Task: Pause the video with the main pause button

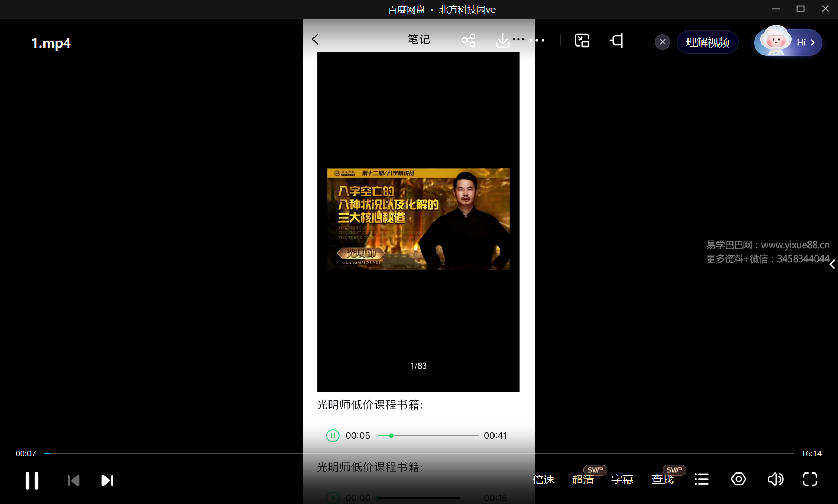Action: 32,480
